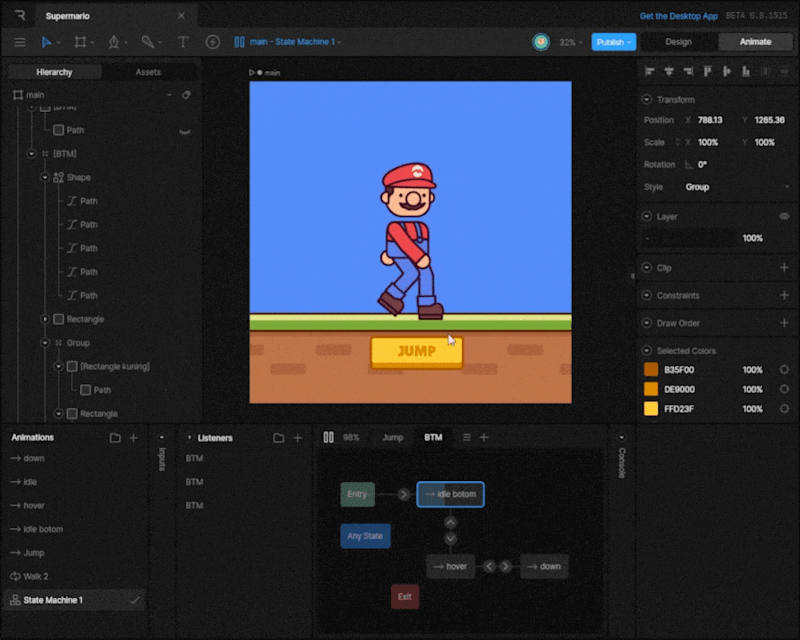Add Draw Order with plus icon
This screenshot has height=640, width=800.
784,323
